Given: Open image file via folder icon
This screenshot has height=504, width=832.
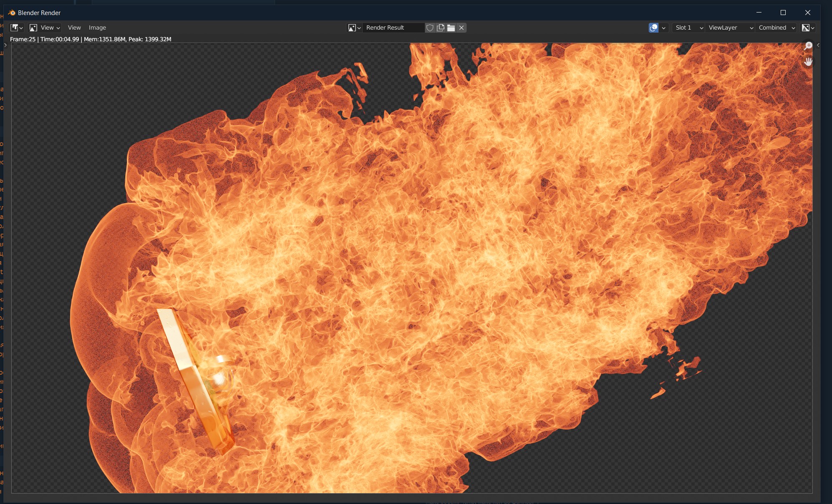Looking at the screenshot, I should [451, 28].
